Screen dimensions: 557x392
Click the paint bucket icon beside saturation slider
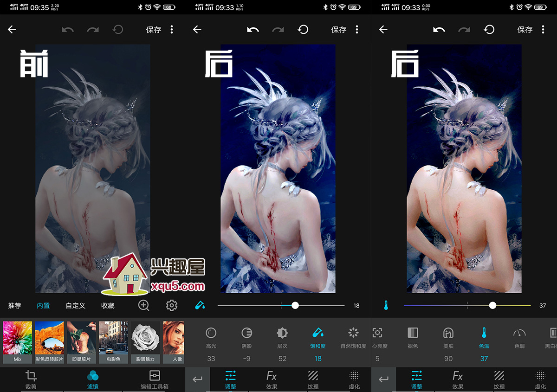[200, 305]
